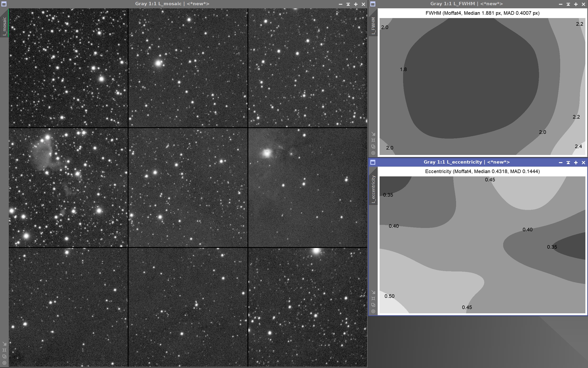Screen dimensions: 588x368
Task: Click concentric circles icon in L_mosaic window
Action: [x=4, y=363]
